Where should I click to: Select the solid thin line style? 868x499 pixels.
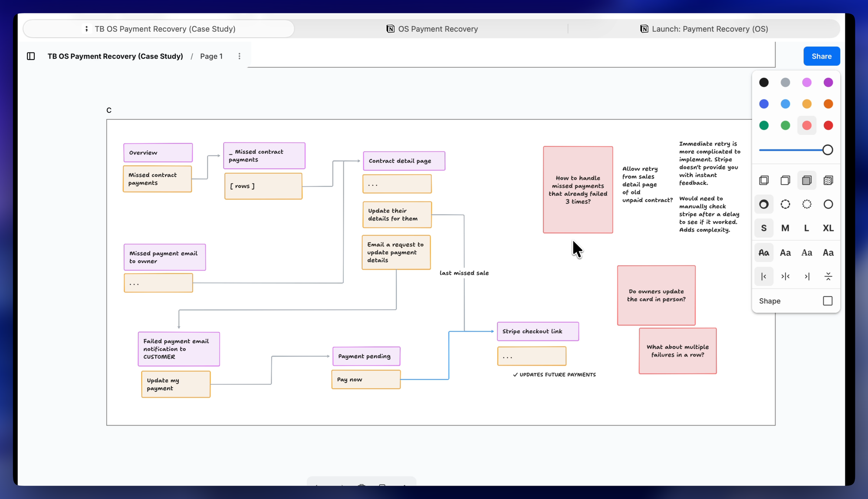point(828,204)
